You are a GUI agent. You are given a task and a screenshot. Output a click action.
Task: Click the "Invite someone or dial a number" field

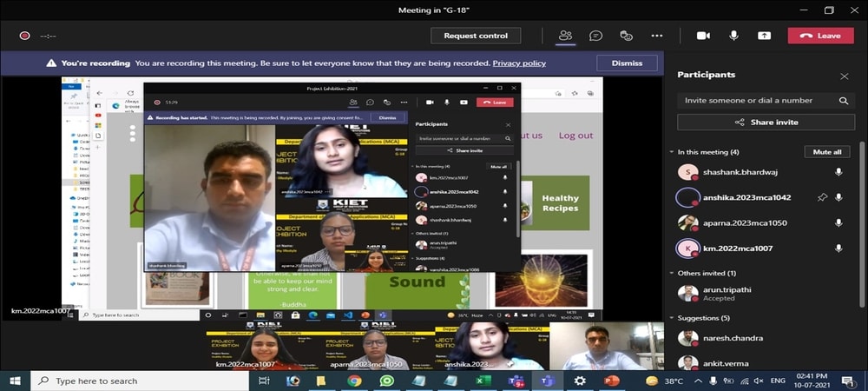point(757,101)
